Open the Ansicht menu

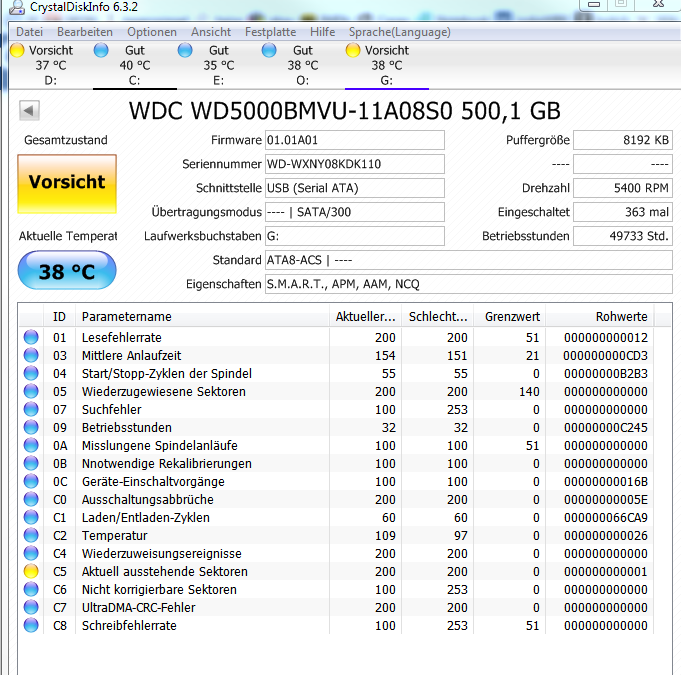tap(211, 32)
